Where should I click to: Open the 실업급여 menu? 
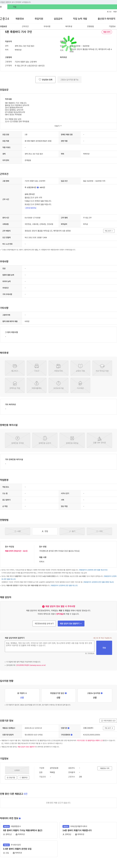(x=58, y=19)
